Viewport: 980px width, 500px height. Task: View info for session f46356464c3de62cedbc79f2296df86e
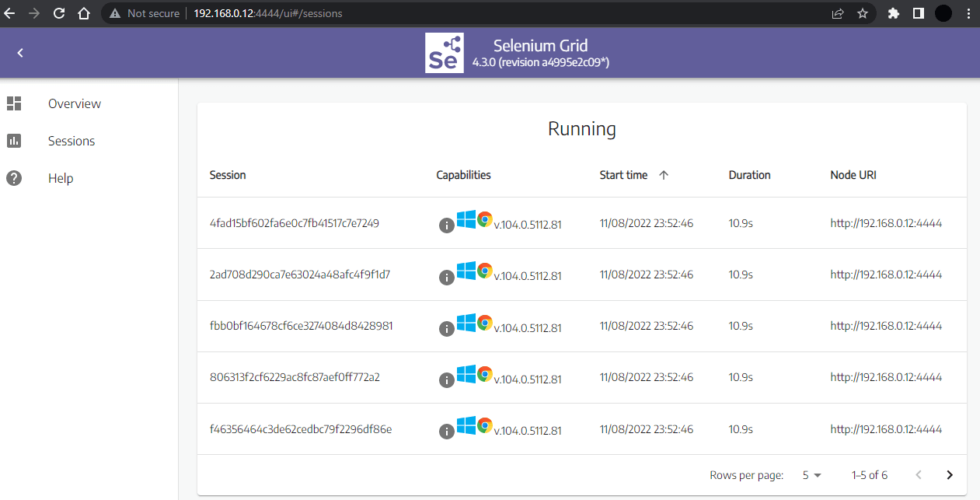point(446,431)
